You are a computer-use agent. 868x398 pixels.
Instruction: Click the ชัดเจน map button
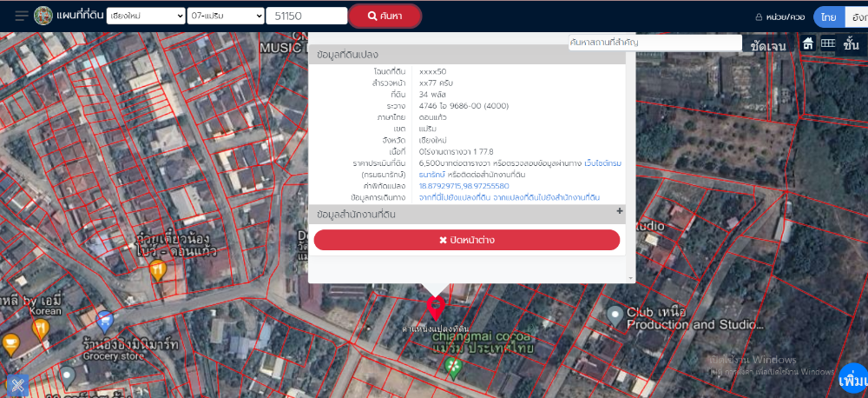coord(768,46)
